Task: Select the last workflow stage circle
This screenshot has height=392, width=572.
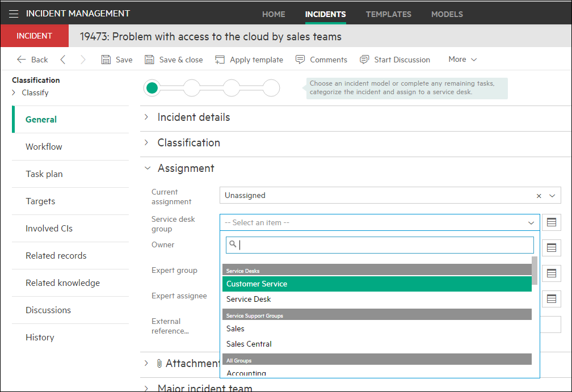Action: 272,88
